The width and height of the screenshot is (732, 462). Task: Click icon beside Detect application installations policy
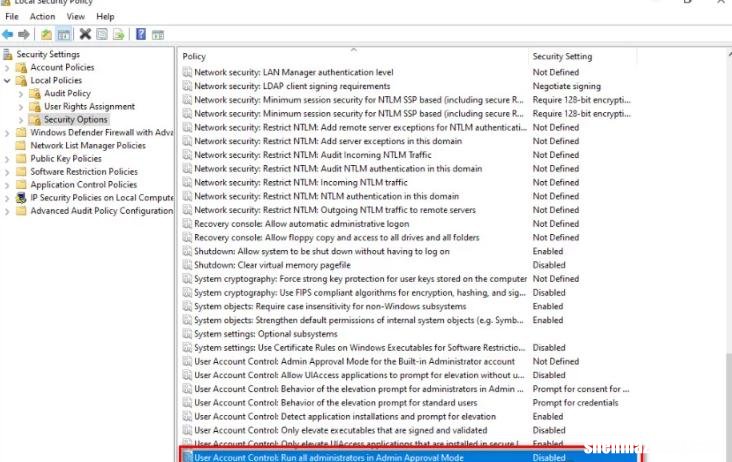[187, 416]
